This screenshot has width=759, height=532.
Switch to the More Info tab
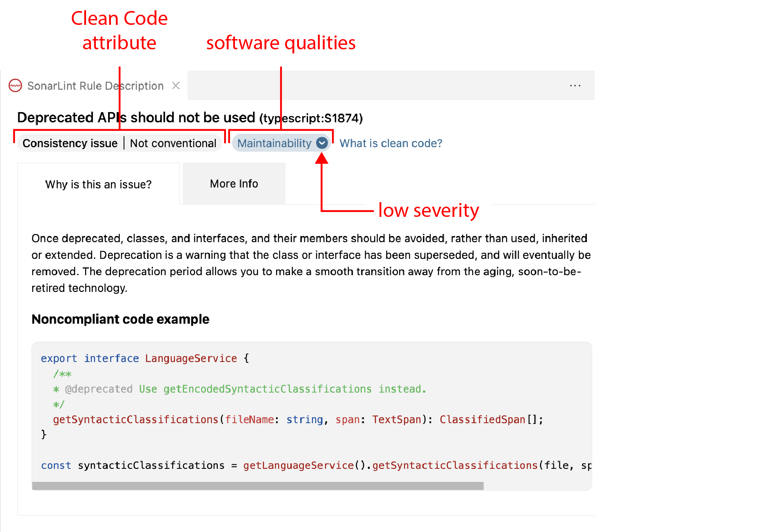234,184
